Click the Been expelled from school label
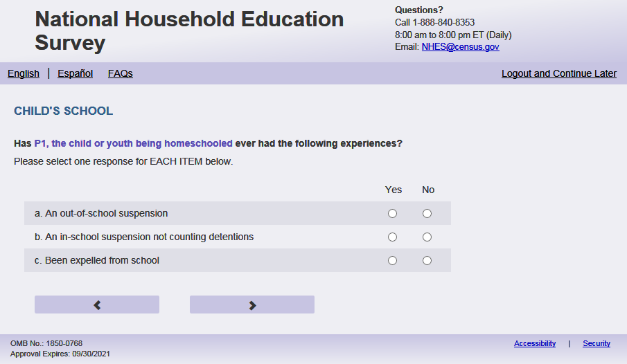 click(102, 260)
